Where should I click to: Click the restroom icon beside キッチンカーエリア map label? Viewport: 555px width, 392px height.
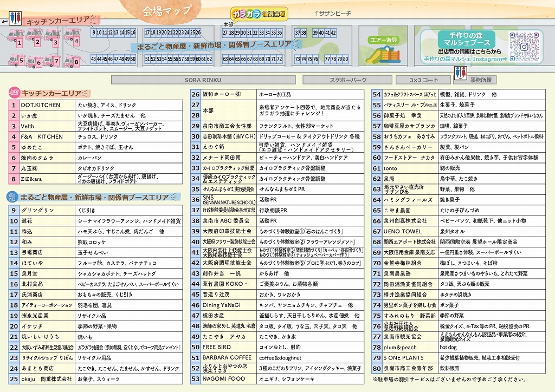tap(15, 18)
